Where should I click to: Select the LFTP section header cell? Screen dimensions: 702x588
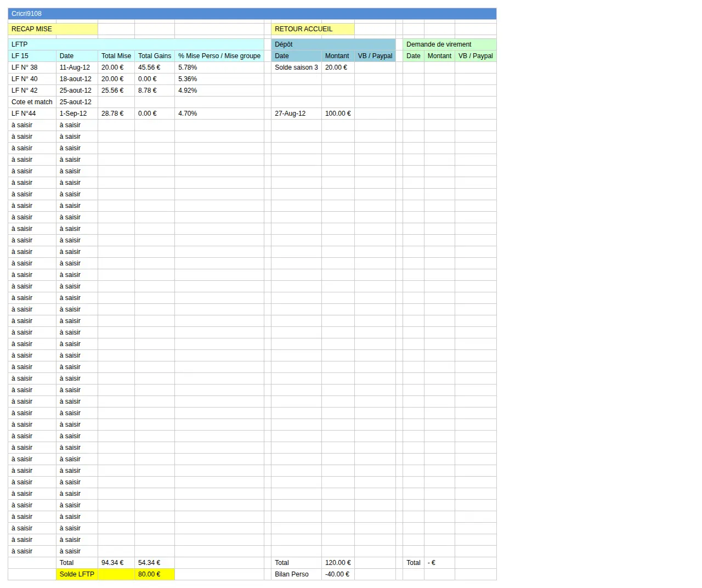pos(136,44)
